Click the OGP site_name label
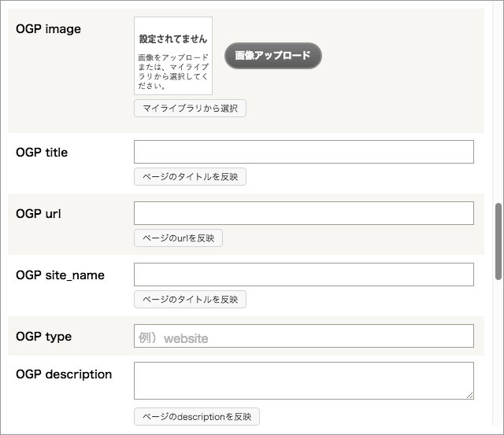Image resolution: width=504 pixels, height=435 pixels. (60, 275)
